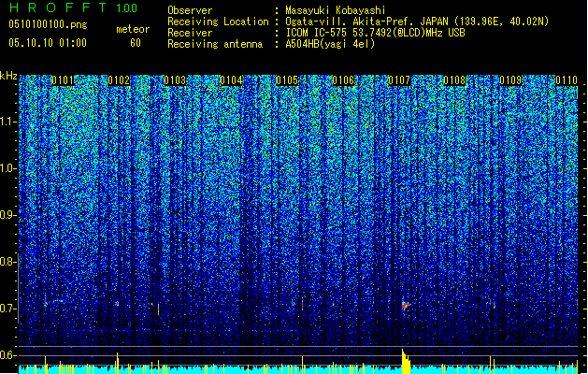Select the filename 0510100100.png
This screenshot has width=588, height=374.
click(x=48, y=25)
